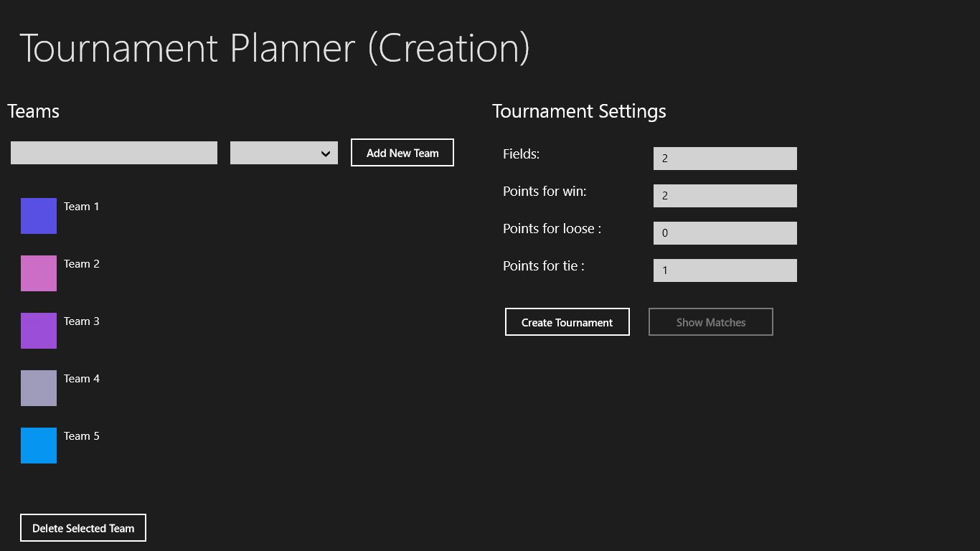Click the Fields number input
This screenshot has height=551, width=980.
point(725,159)
